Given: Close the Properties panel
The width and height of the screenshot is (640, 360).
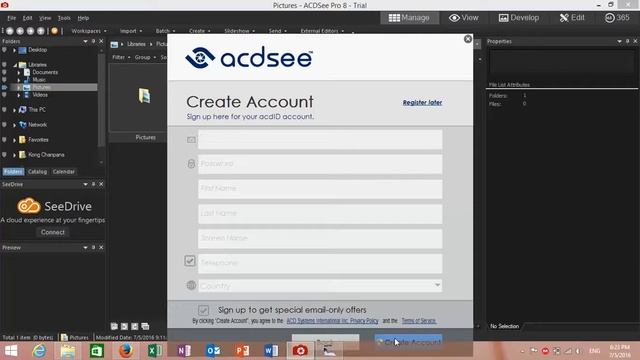Looking at the screenshot, I should tap(635, 41).
